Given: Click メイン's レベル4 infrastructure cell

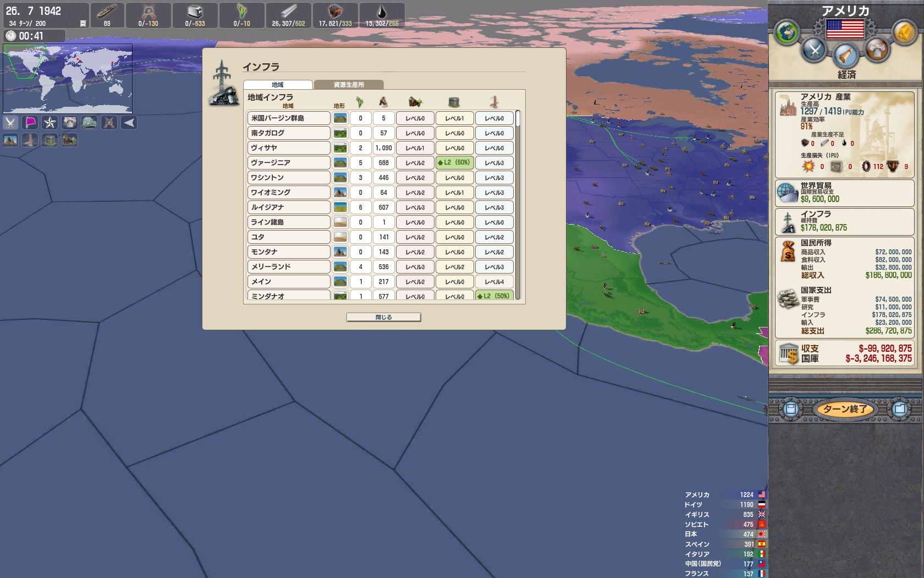Looking at the screenshot, I should pos(494,282).
